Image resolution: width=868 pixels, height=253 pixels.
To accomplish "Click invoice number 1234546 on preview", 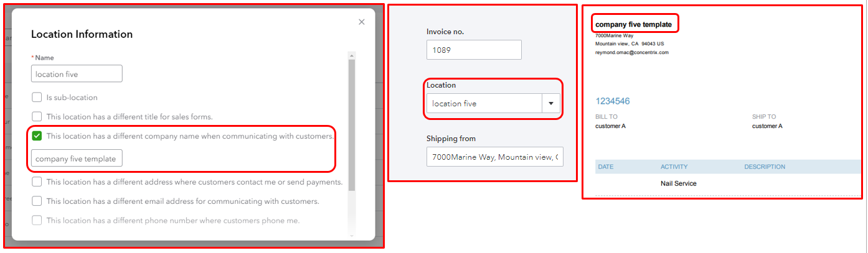I will click(x=613, y=101).
